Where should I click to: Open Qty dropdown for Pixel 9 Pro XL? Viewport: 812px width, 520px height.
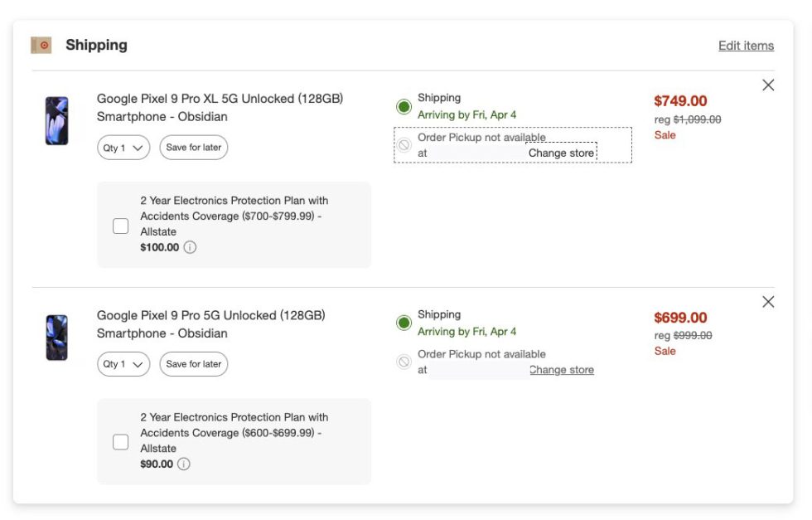[x=122, y=148]
